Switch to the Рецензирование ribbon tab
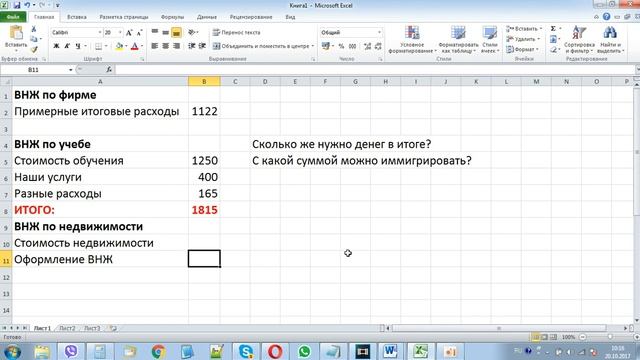 point(251,17)
